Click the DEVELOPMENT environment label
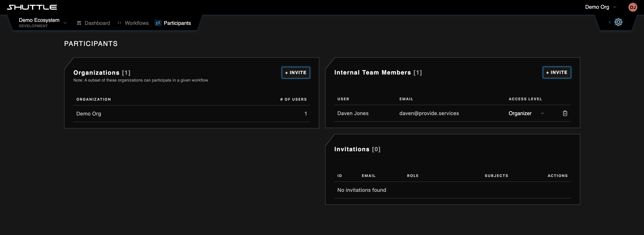 point(33,26)
